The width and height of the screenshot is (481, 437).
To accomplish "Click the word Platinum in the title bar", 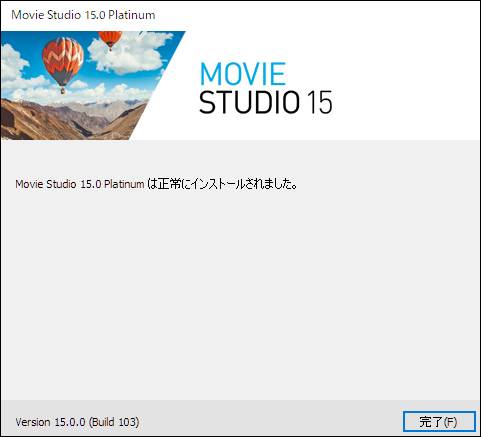I will pyautogui.click(x=132, y=15).
